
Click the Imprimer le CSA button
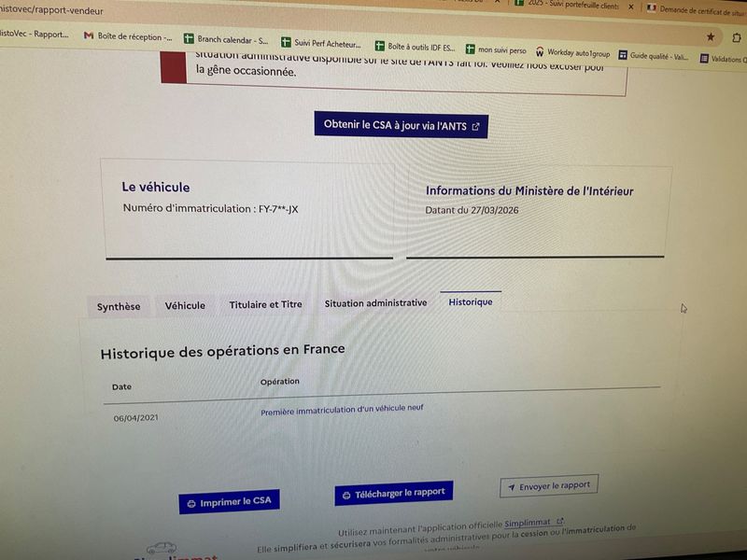tap(229, 502)
